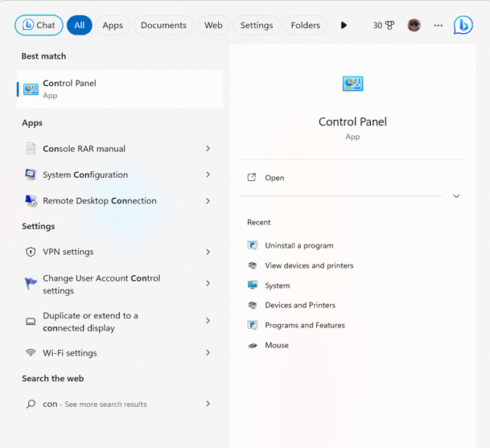Expand Remote Desktop Connection details chevron
Image resolution: width=490 pixels, height=448 pixels.
[208, 201]
